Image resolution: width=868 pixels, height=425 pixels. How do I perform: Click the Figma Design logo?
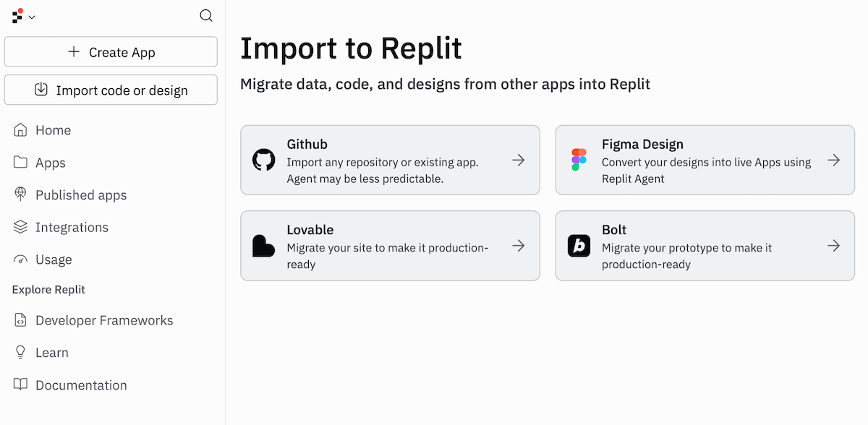coord(579,160)
